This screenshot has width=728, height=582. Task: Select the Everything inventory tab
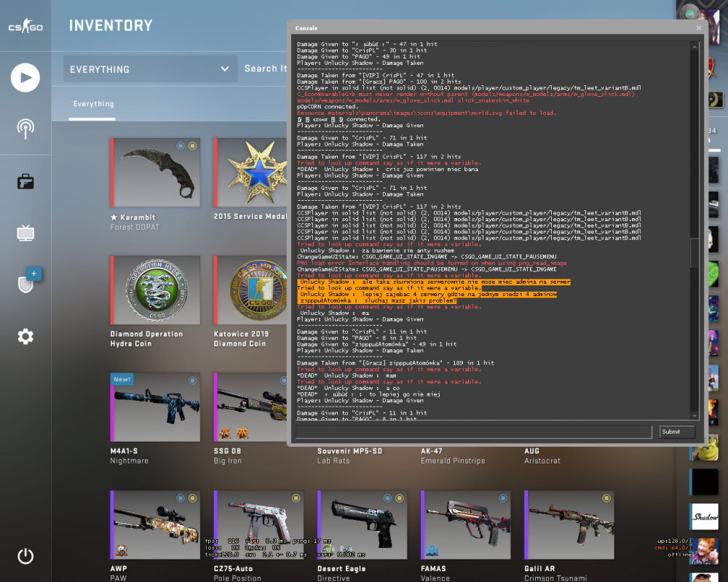point(93,104)
